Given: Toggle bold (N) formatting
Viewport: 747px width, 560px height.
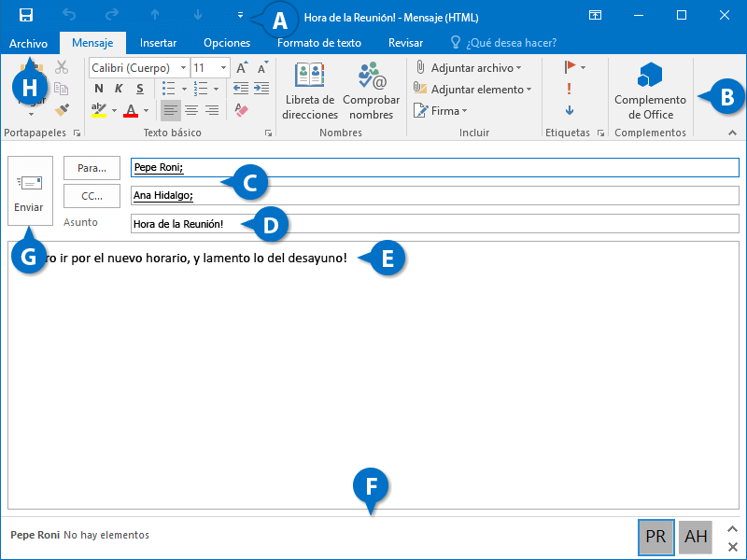Looking at the screenshot, I should tap(99, 89).
